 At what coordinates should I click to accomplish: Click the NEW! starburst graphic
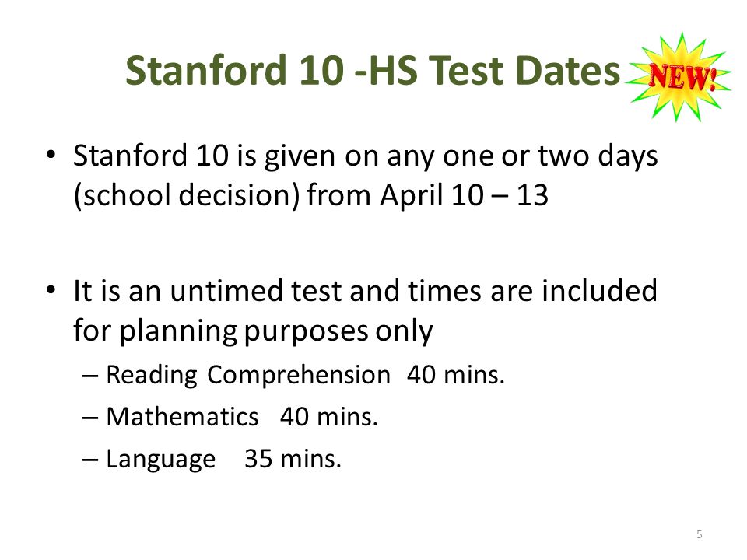click(679, 77)
